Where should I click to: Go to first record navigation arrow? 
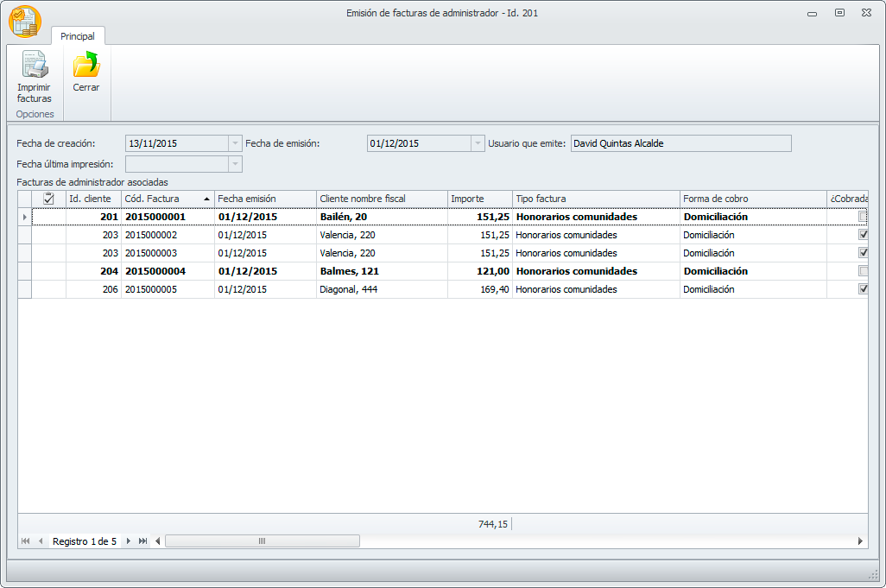tap(25, 541)
